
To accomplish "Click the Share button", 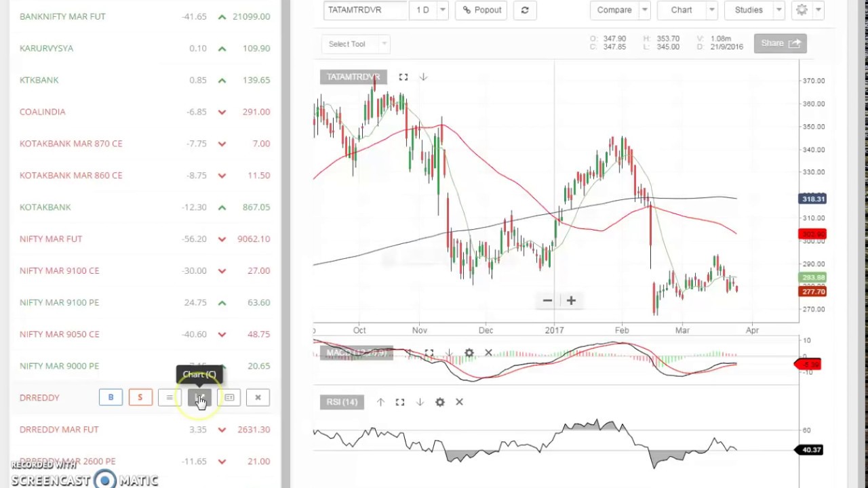I will (780, 43).
